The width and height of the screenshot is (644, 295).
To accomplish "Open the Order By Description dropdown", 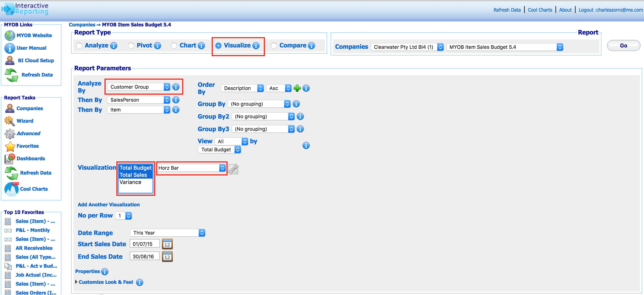I will point(242,88).
